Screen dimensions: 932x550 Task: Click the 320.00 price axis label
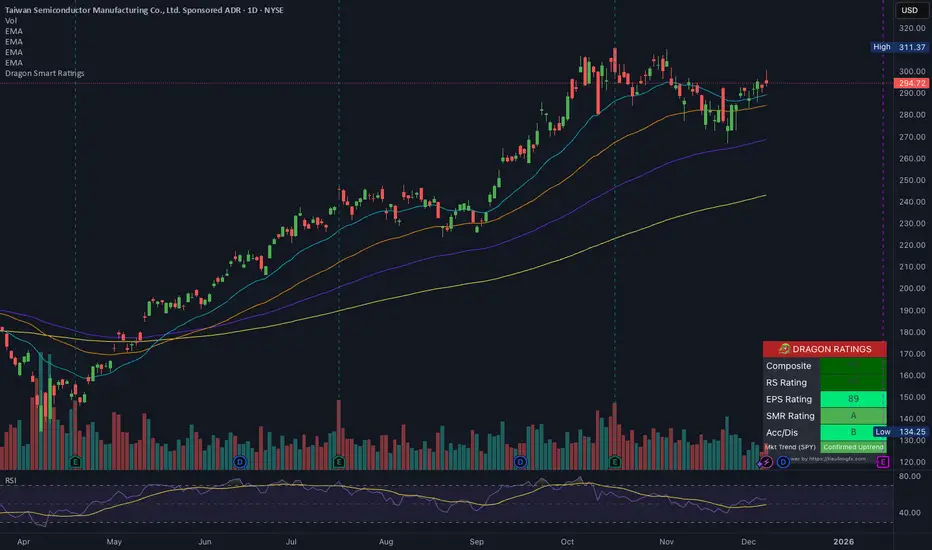[x=912, y=28]
